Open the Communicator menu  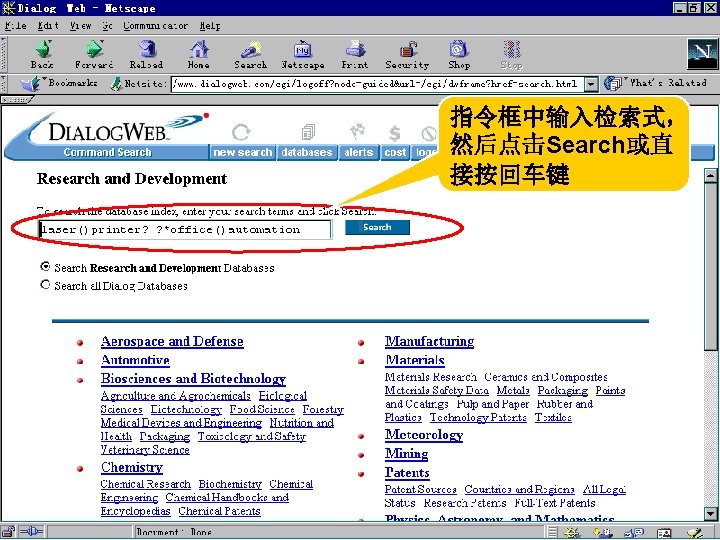(155, 26)
